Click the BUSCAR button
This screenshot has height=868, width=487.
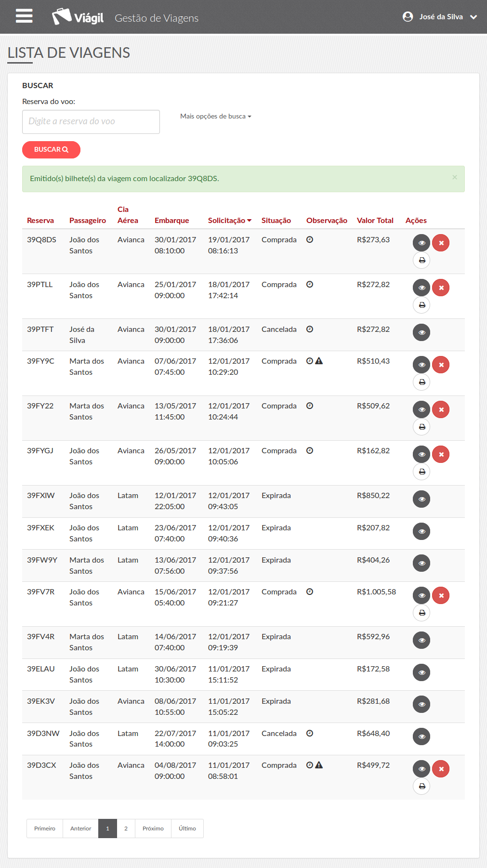point(51,150)
